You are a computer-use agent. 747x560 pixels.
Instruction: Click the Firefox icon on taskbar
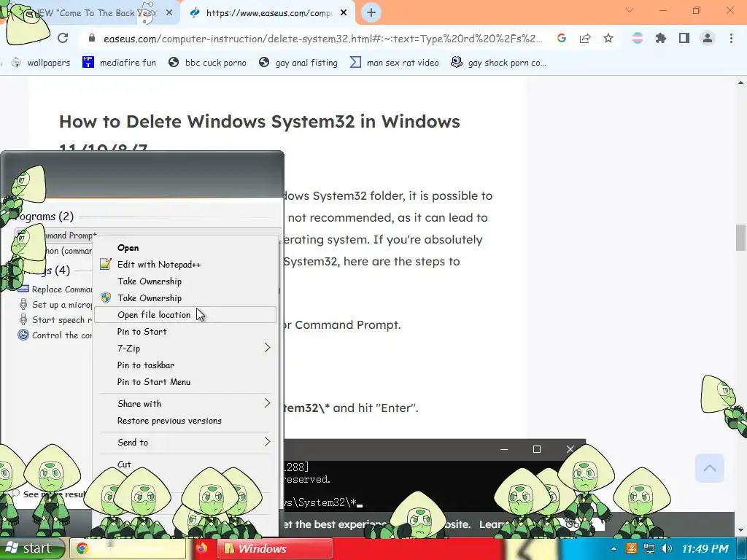201,548
